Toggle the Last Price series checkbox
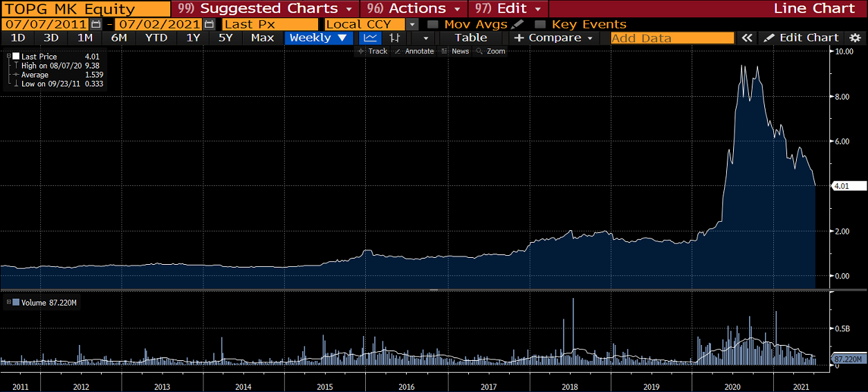Screen dimensions: 868x392 [x=15, y=57]
